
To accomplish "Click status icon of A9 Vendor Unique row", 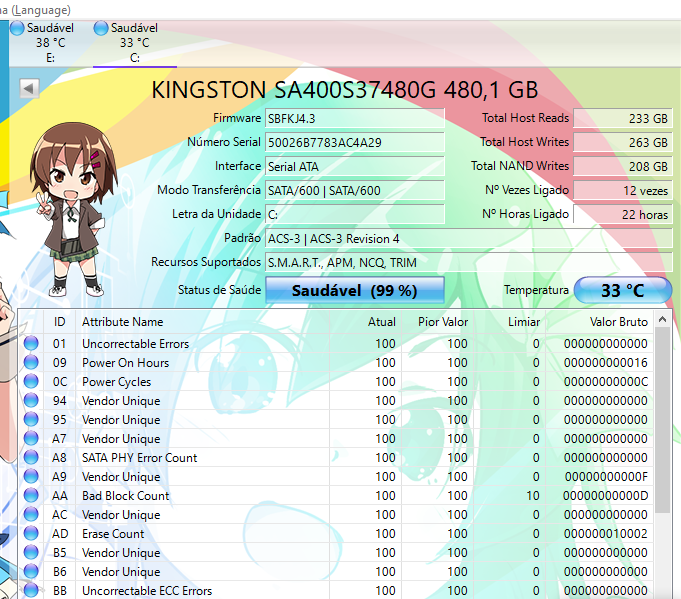I will pyautogui.click(x=31, y=476).
